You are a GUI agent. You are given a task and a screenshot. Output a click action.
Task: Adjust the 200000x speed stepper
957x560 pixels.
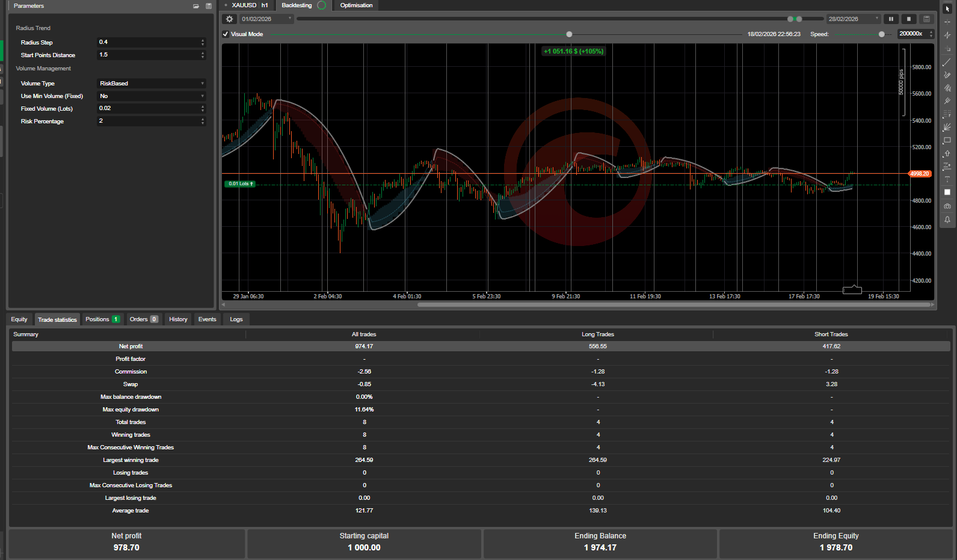click(931, 34)
